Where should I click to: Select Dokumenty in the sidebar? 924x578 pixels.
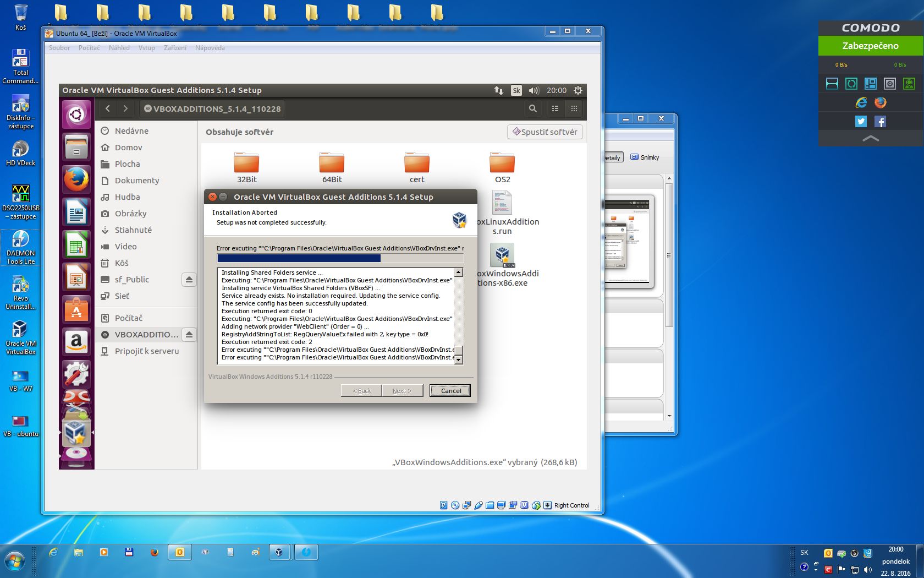146,181
